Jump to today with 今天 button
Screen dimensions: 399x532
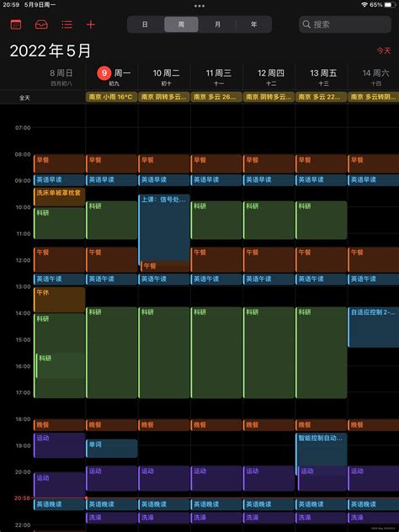[383, 51]
